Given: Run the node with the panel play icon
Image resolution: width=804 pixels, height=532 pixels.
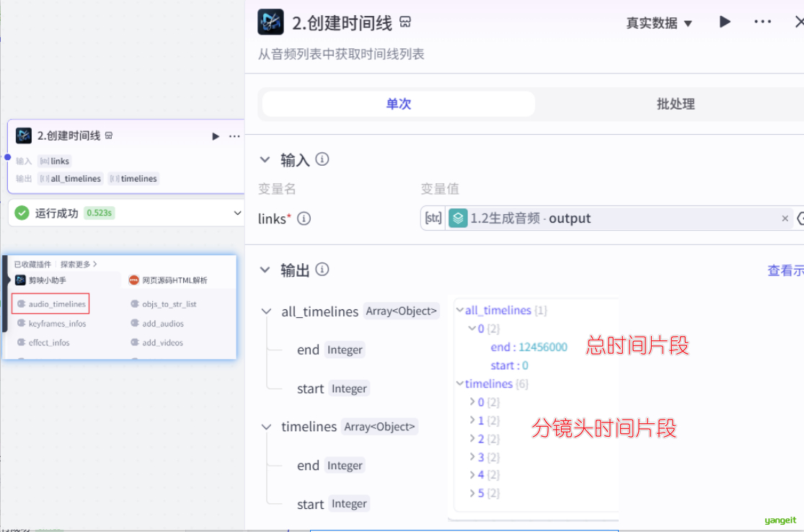Looking at the screenshot, I should coord(725,22).
